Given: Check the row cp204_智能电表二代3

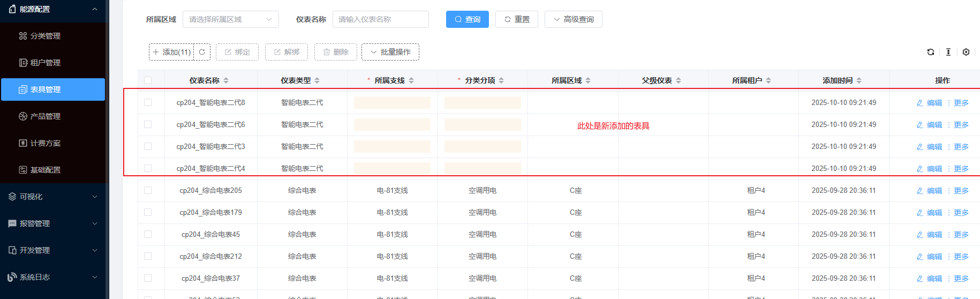Looking at the screenshot, I should 148,146.
